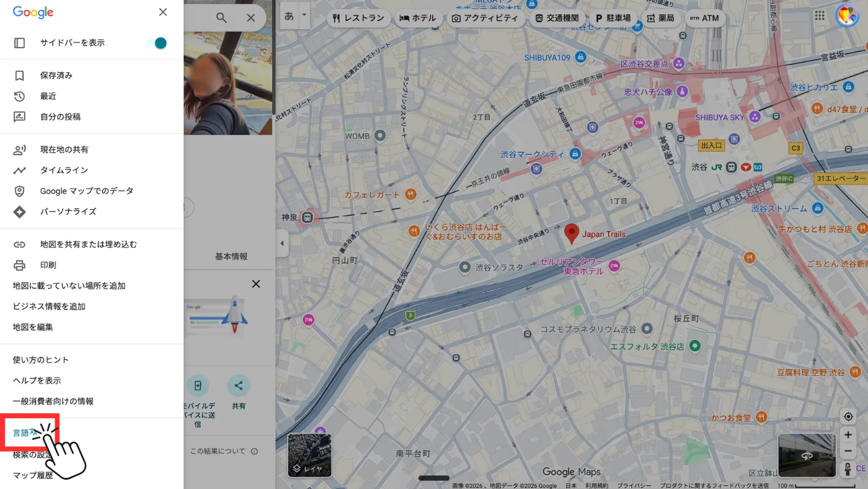868x489 pixels.
Task: Click the コスモプラネタリウム渋谷 pin
Action: click(647, 328)
